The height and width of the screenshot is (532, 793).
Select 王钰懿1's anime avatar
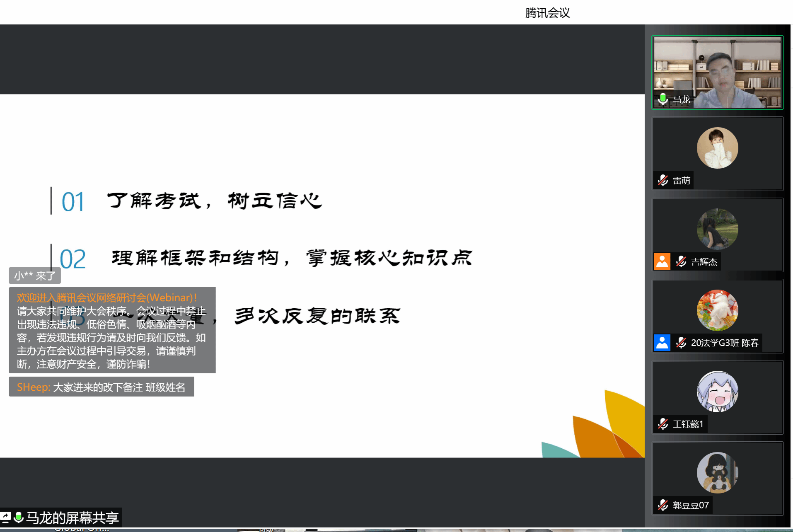[x=717, y=392]
